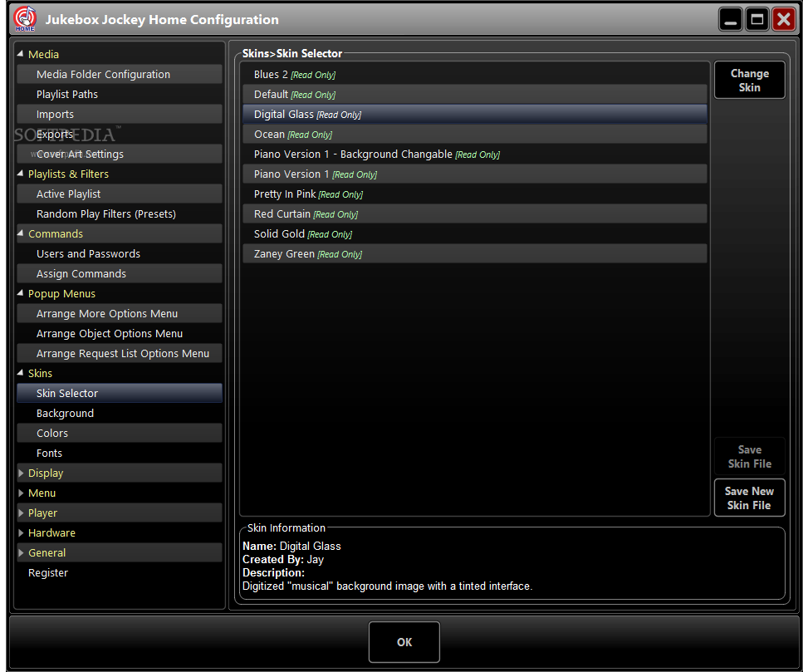803x672 pixels.
Task: Select the Media category label
Action: coord(43,54)
